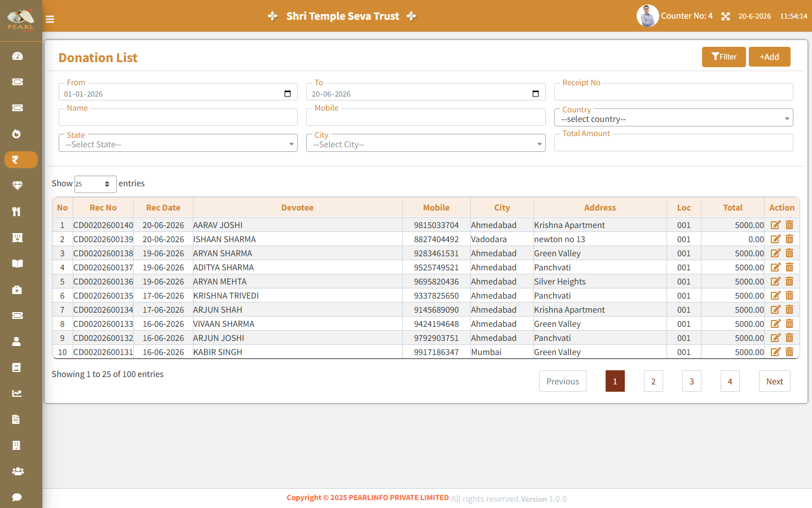The image size is (812, 508).
Task: Click the Pearl logo
Action: pyautogui.click(x=21, y=20)
